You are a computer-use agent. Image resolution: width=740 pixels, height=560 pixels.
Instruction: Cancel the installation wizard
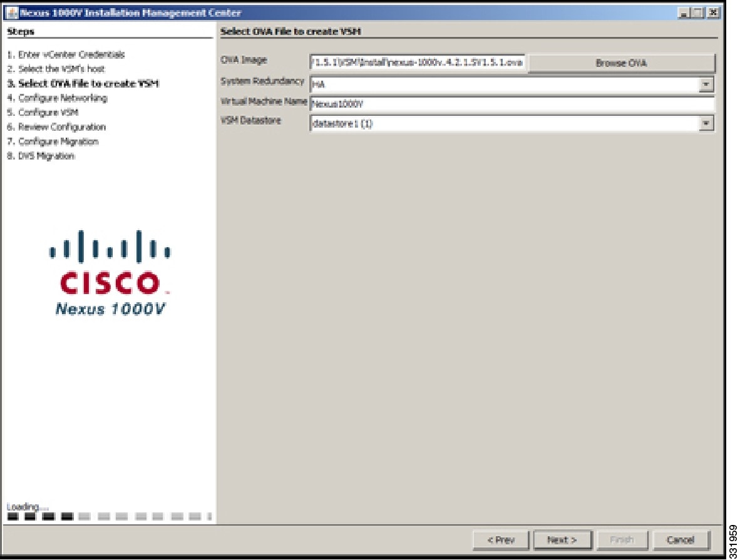click(681, 540)
